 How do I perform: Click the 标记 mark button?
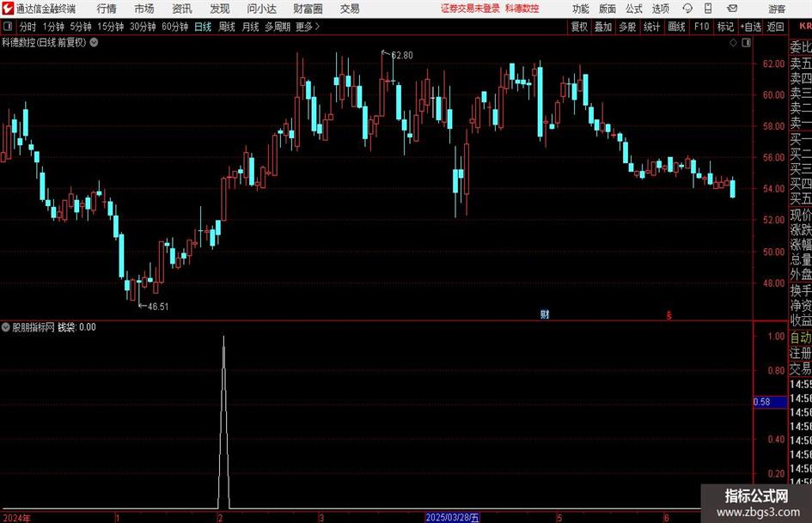[725, 27]
